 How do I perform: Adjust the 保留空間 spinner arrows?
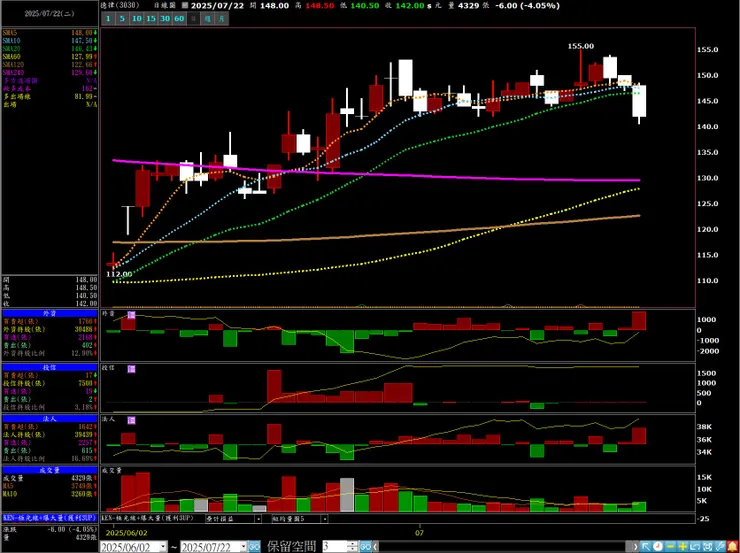(353, 547)
